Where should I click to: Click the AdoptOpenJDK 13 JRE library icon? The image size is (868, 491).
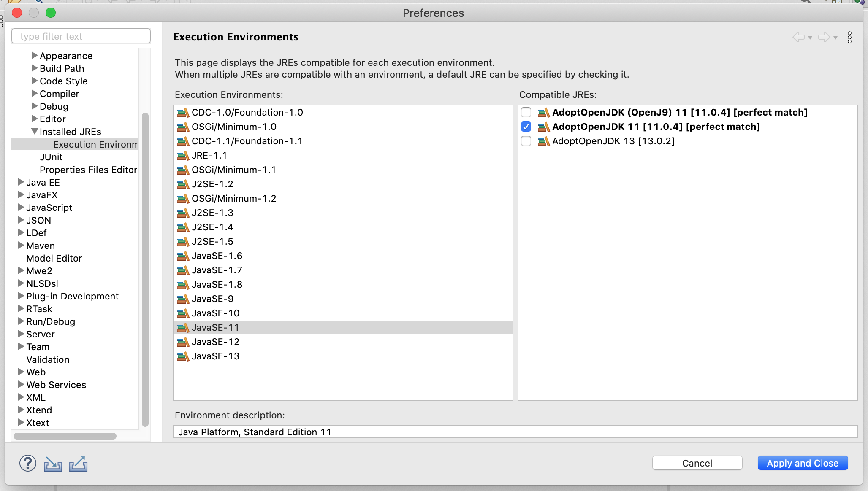pyautogui.click(x=543, y=141)
